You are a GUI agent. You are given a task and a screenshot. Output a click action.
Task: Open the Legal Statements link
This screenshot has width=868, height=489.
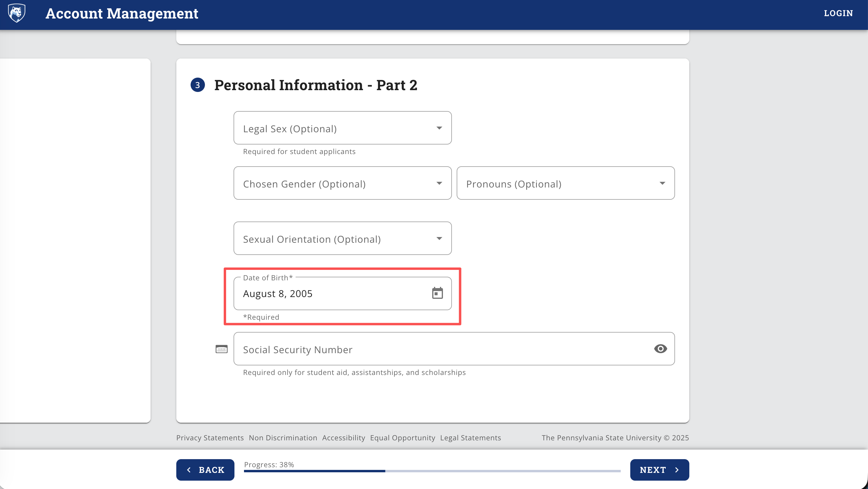coord(470,438)
